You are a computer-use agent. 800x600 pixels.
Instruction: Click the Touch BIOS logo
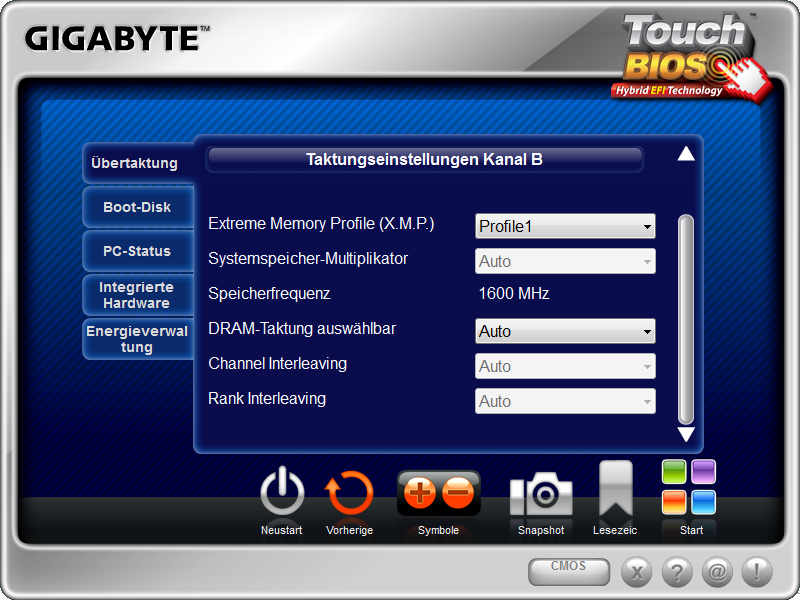tap(692, 58)
